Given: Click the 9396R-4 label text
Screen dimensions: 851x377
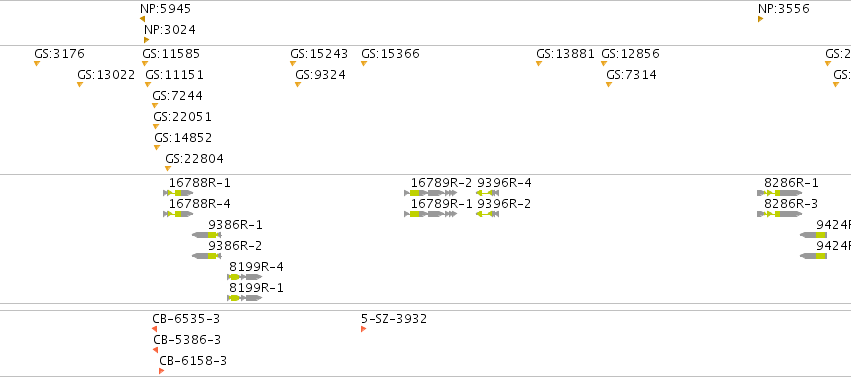Looking at the screenshot, I should tap(504, 183).
